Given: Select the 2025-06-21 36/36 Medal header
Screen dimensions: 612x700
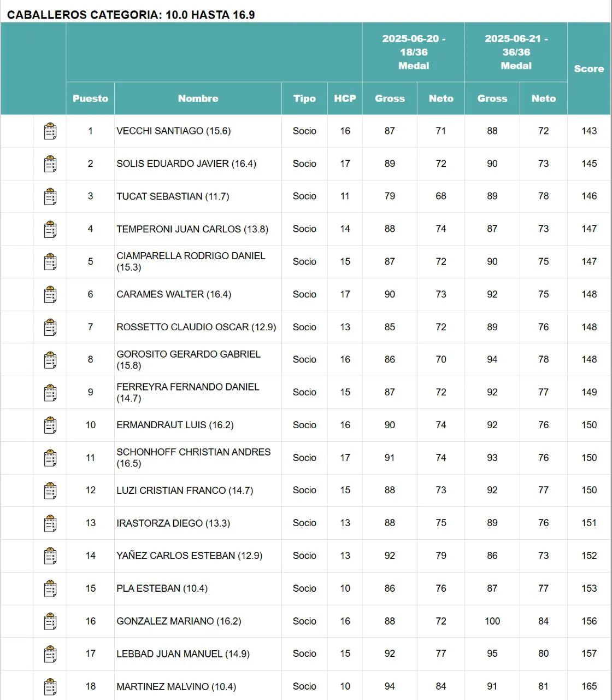Looking at the screenshot, I should click(516, 52).
